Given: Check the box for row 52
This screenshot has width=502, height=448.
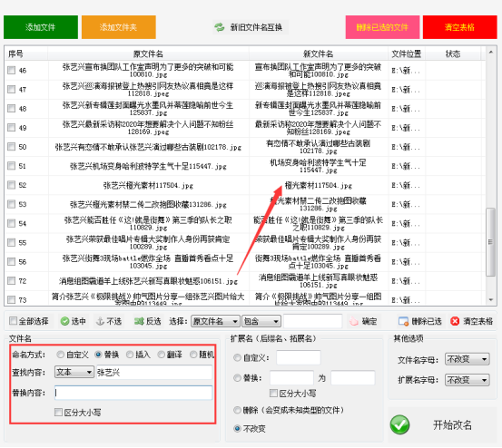Looking at the screenshot, I should click(11, 185).
